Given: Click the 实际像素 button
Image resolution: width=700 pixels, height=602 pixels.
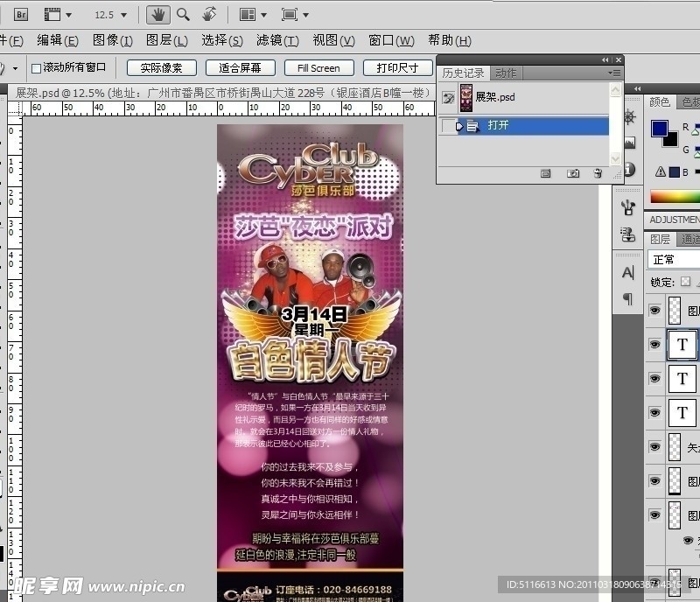Looking at the screenshot, I should [x=162, y=68].
